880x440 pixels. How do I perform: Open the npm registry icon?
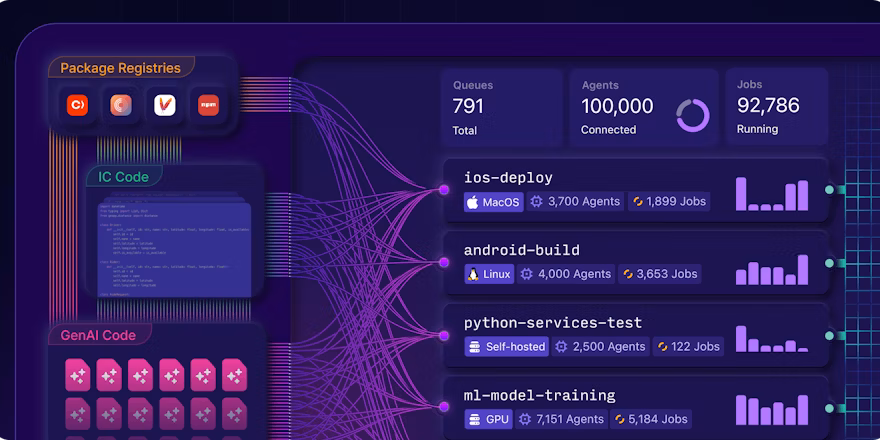(x=208, y=105)
